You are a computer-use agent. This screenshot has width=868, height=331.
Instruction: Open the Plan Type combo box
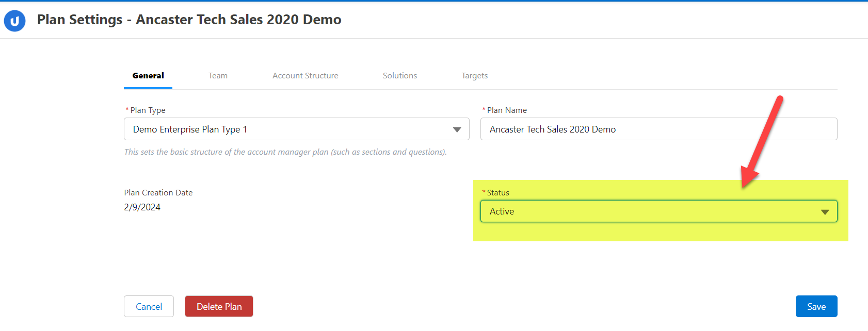(x=289, y=129)
